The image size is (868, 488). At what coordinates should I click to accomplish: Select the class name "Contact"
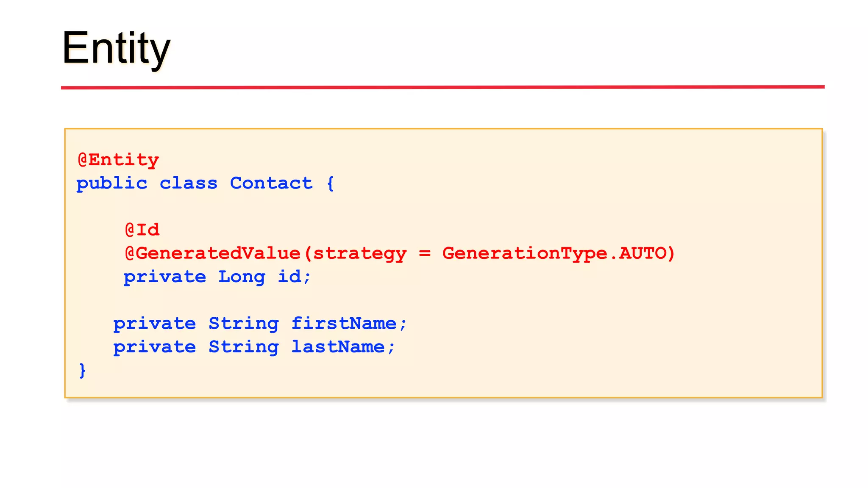point(271,183)
